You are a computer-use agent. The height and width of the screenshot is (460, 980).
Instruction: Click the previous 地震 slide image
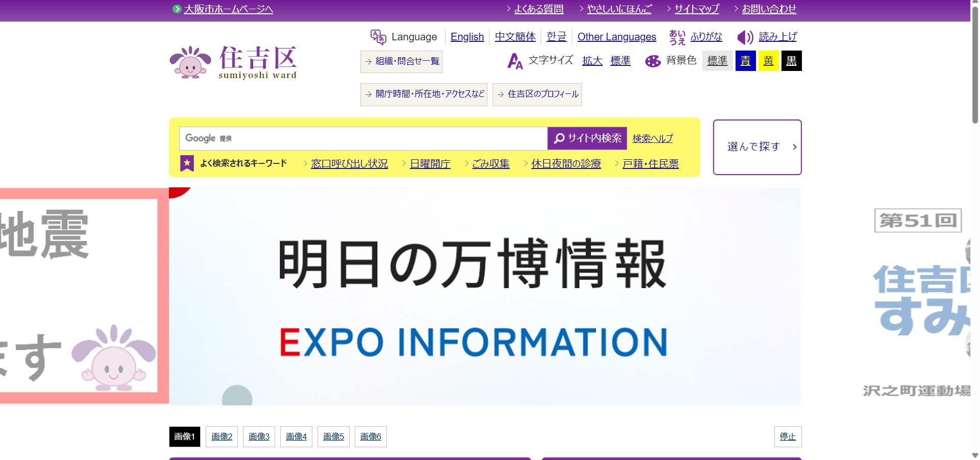tap(84, 296)
